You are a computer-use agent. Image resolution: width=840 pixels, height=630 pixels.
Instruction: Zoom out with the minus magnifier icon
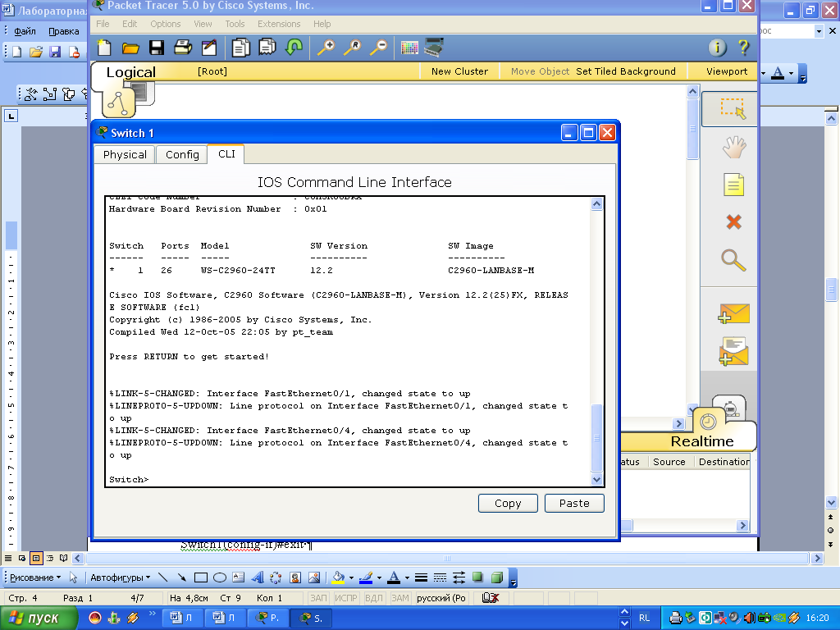pos(378,48)
